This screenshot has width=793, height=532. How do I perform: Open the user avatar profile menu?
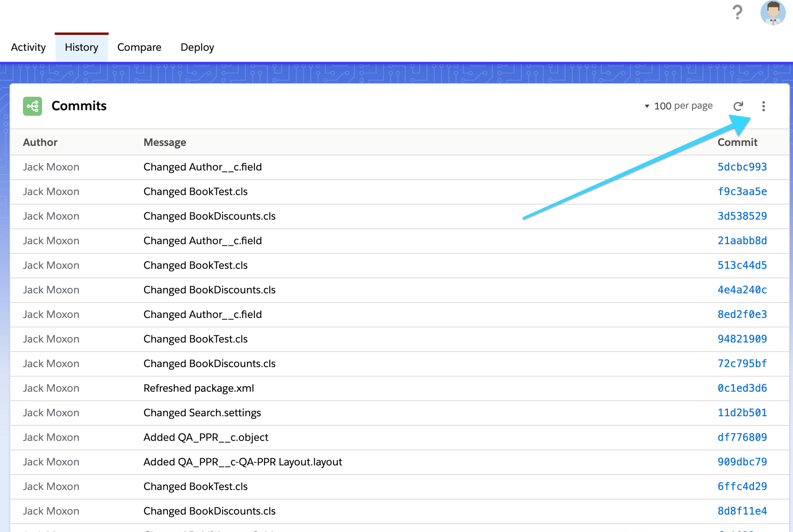click(773, 13)
